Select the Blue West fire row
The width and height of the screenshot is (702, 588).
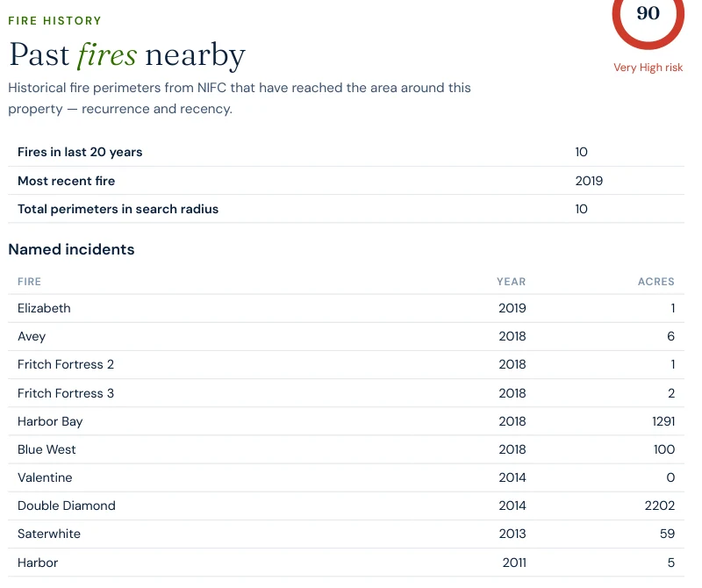pos(346,449)
